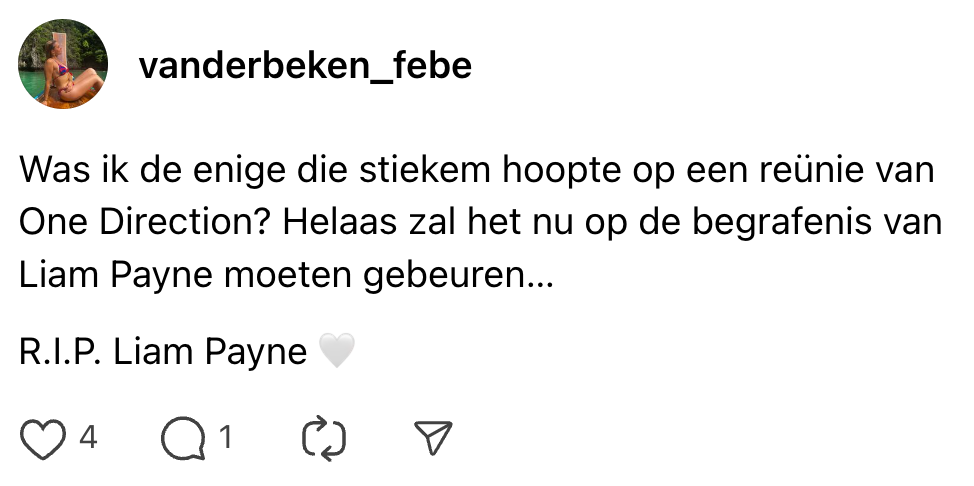
Task: Click the reply count showing 1
Action: [226, 437]
